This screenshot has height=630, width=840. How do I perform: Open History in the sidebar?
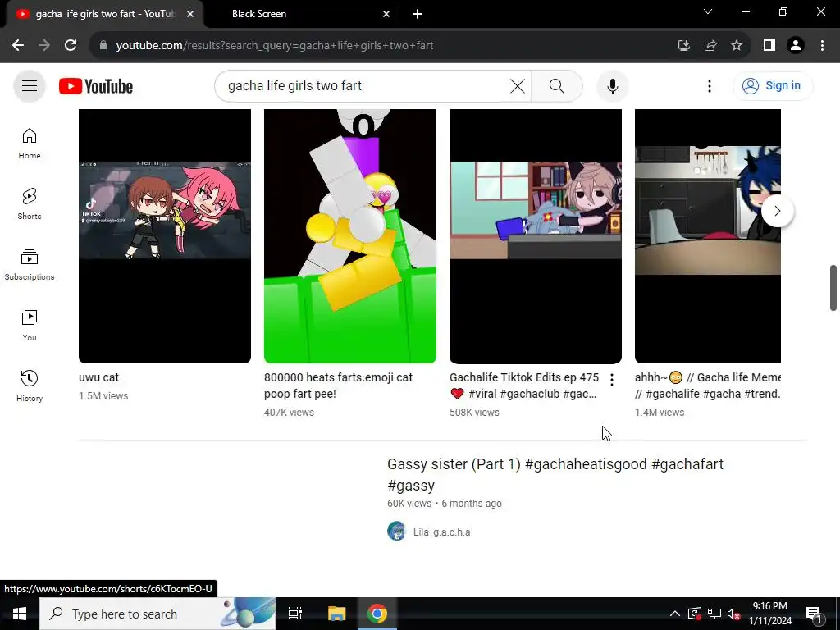point(30,386)
